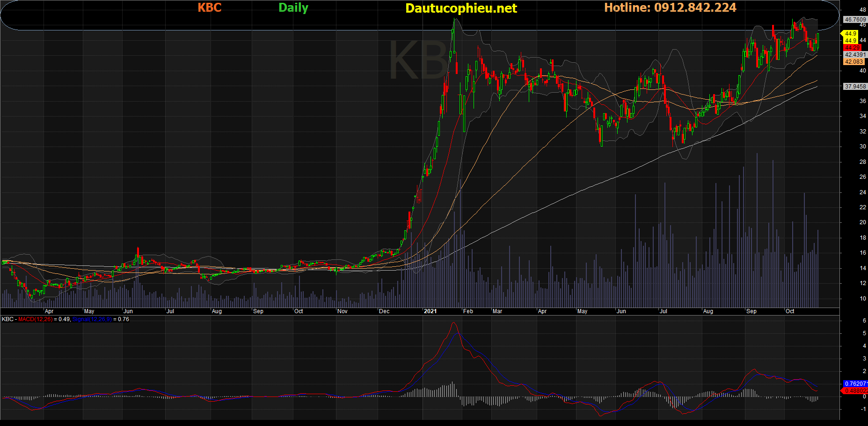868x426 pixels.
Task: Select the Daily timeframe label
Action: click(x=293, y=7)
